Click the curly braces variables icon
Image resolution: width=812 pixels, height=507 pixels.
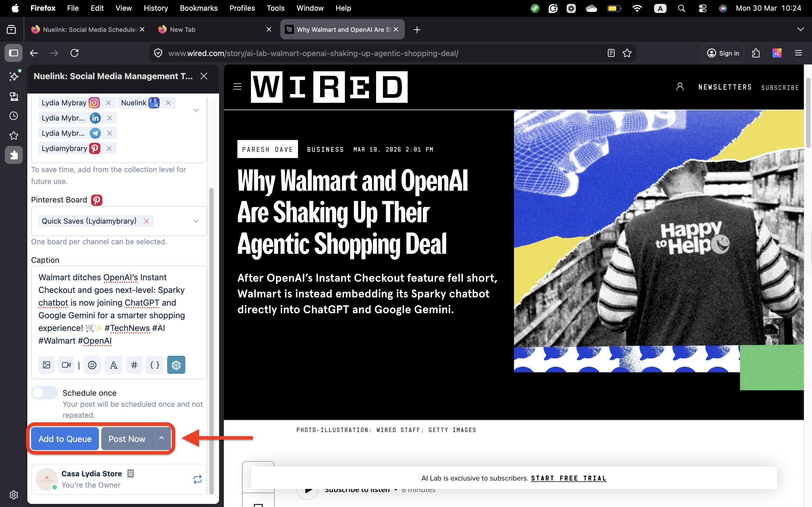click(155, 365)
